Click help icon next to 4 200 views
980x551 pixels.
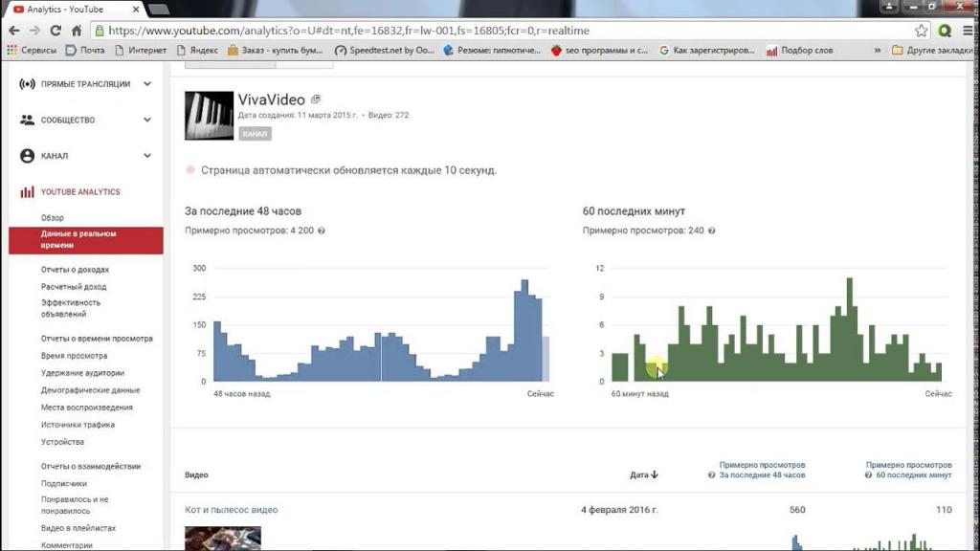(321, 231)
